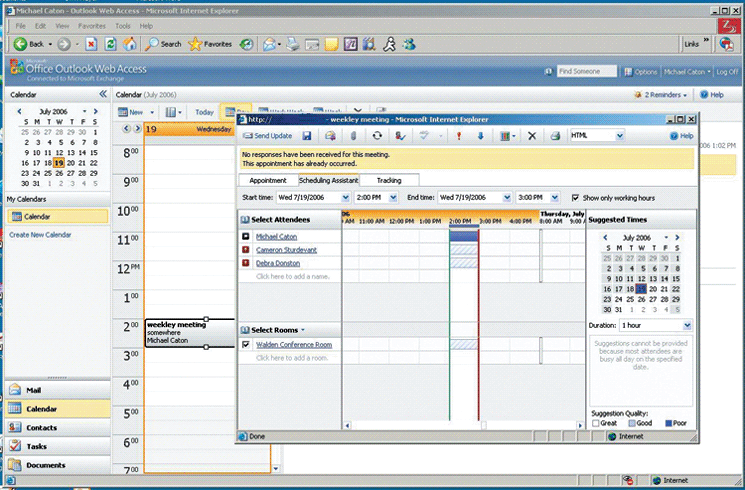Click the browser Stop icon
745x490 pixels.
[91, 44]
